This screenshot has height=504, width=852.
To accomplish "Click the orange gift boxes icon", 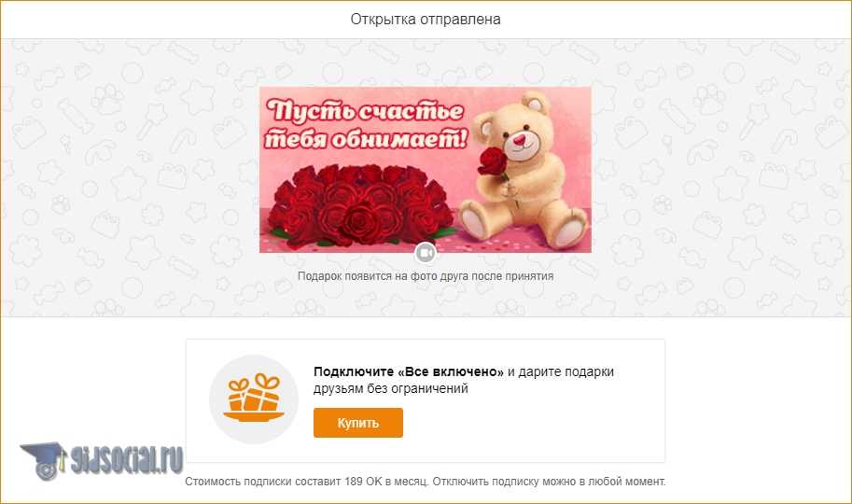I will click(254, 398).
